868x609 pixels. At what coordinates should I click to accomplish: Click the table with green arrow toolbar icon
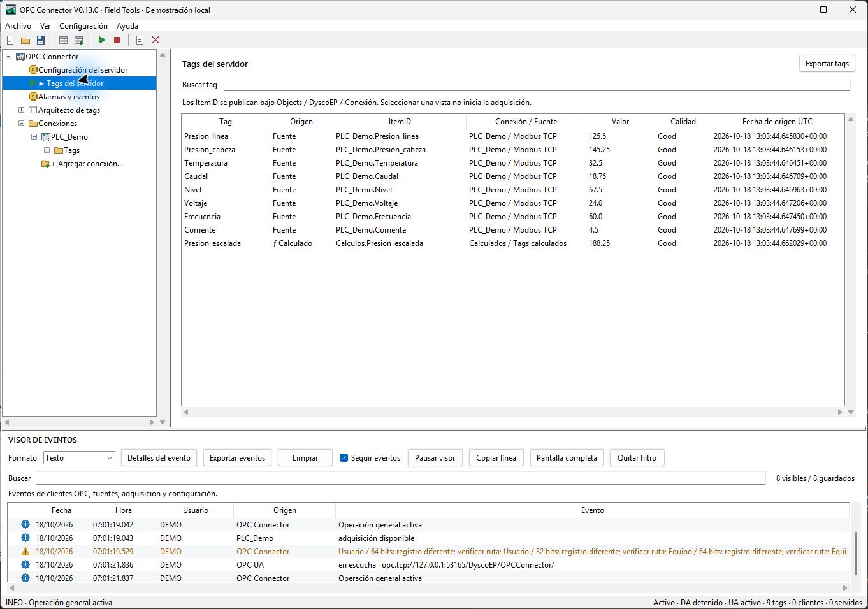[79, 40]
